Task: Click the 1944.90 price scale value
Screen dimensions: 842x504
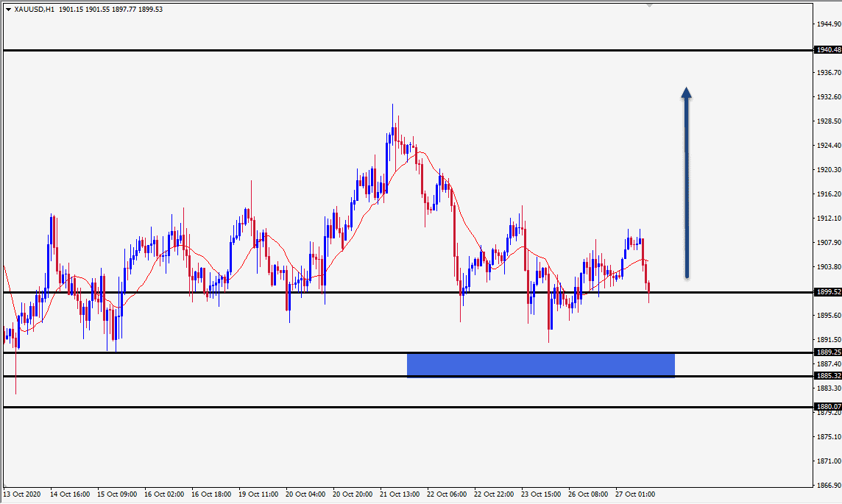Action: point(829,24)
